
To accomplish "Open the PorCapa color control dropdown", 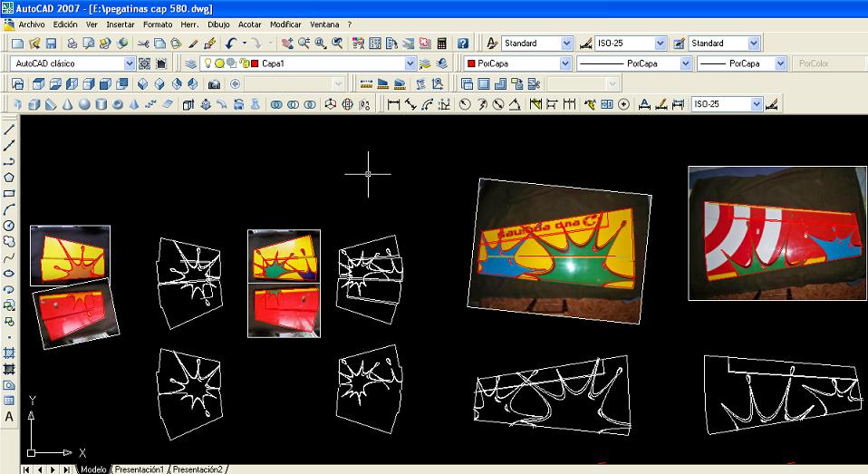I will click(565, 64).
